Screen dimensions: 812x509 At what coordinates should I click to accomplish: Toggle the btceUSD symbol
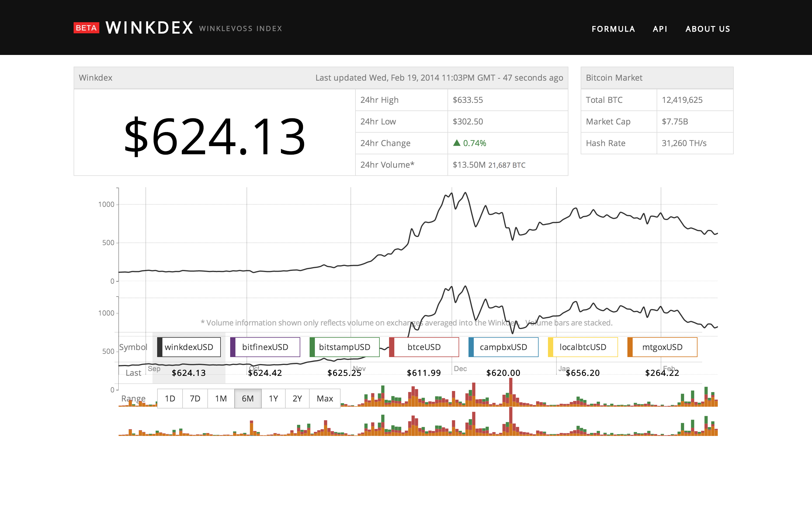tap(424, 347)
